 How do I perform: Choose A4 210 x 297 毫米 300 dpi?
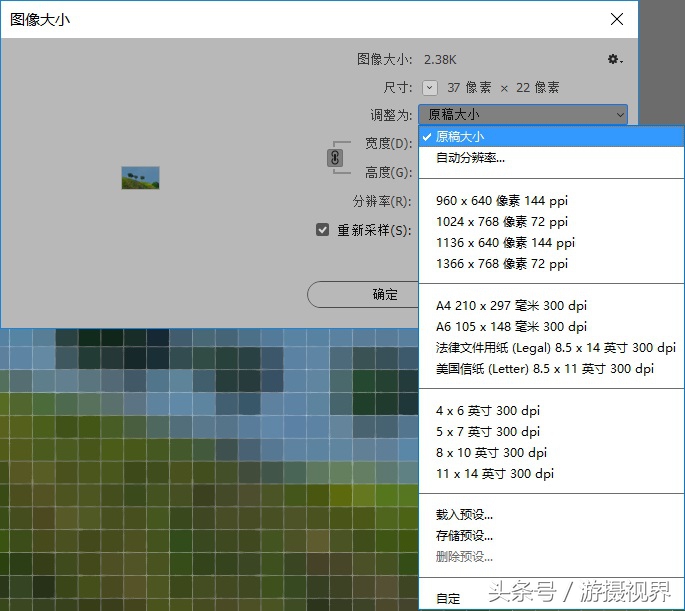point(551,305)
